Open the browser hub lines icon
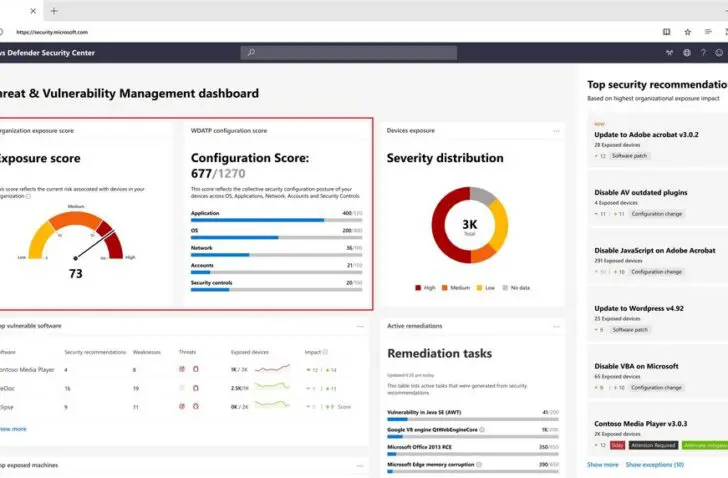Screen dimensions: 728x478 pyautogui.click(x=708, y=32)
